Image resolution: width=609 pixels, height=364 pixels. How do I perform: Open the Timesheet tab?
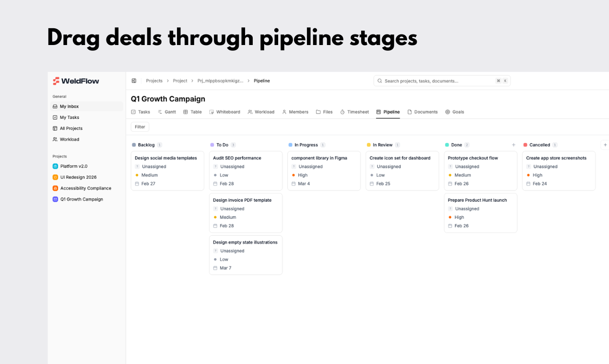tap(354, 112)
